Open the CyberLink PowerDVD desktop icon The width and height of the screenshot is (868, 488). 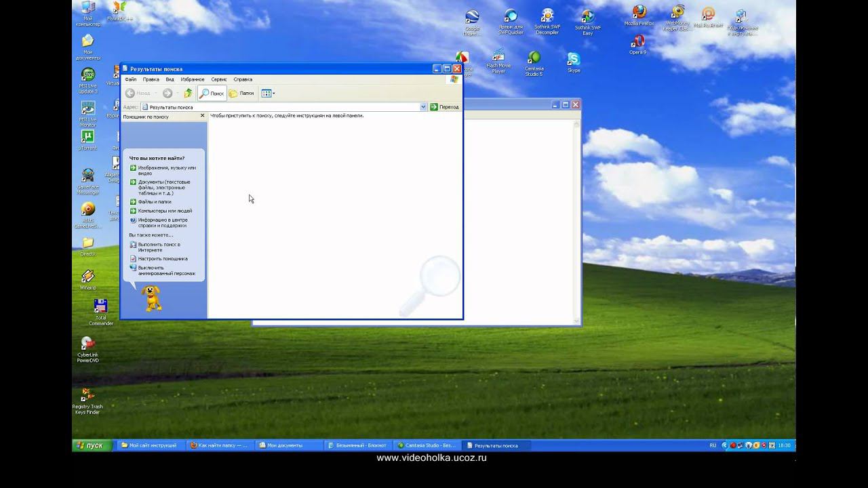[87, 348]
